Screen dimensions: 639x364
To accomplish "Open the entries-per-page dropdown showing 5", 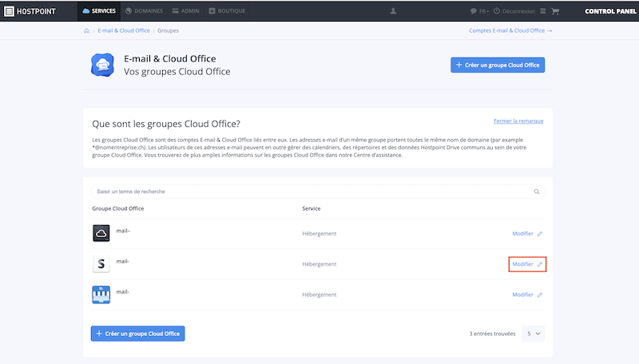I will click(x=533, y=334).
